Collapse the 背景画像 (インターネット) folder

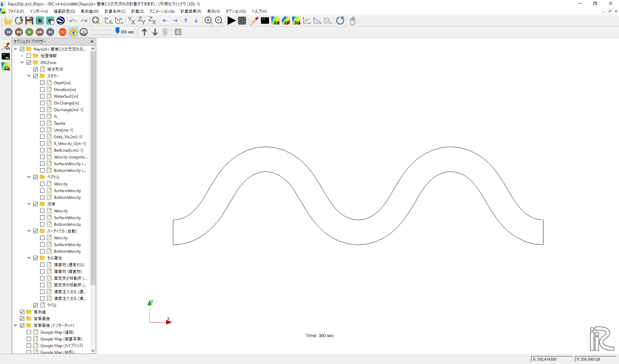(x=15, y=325)
